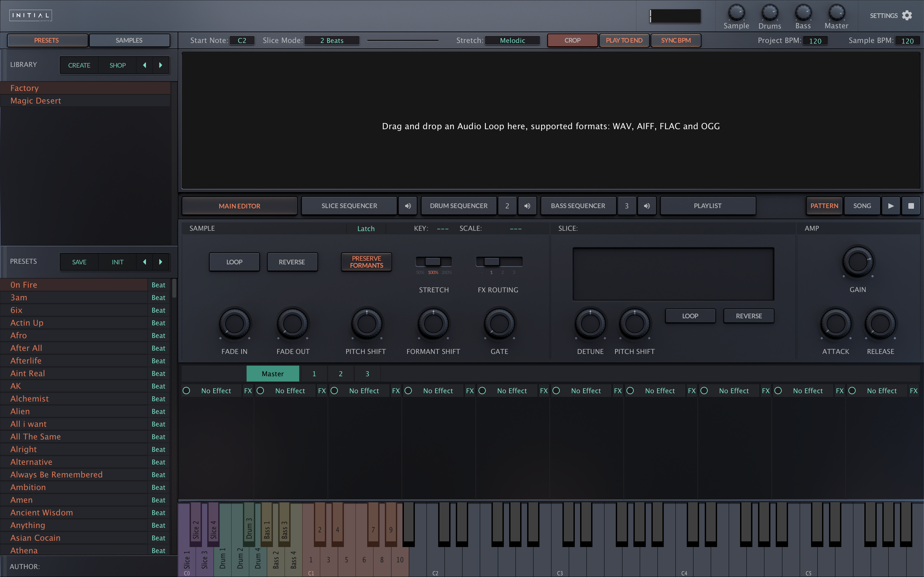Open Drum Sequencer pattern number 2
924x577 pixels.
(x=507, y=206)
